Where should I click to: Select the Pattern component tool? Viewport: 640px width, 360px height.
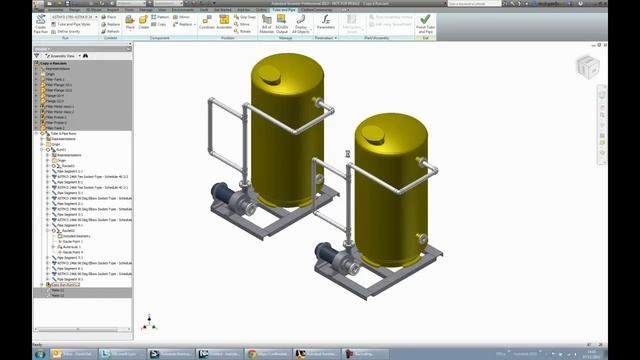160,17
